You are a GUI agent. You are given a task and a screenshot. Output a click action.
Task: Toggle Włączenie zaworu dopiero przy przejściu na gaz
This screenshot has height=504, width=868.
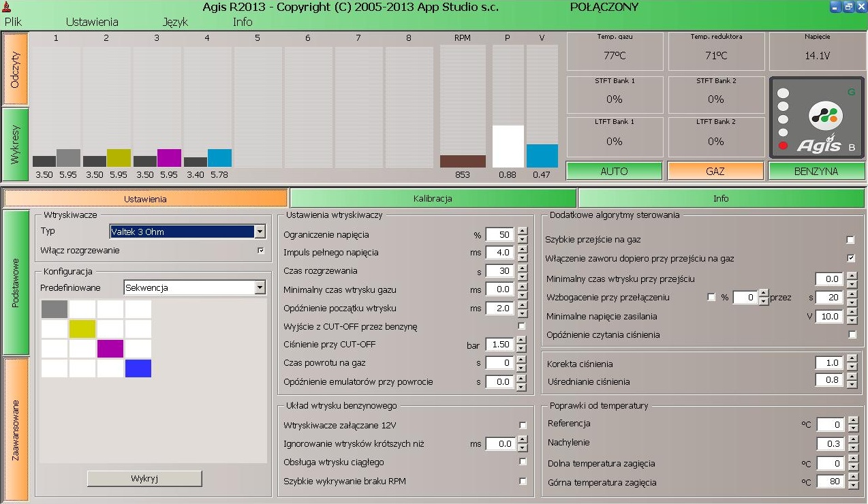(x=850, y=258)
